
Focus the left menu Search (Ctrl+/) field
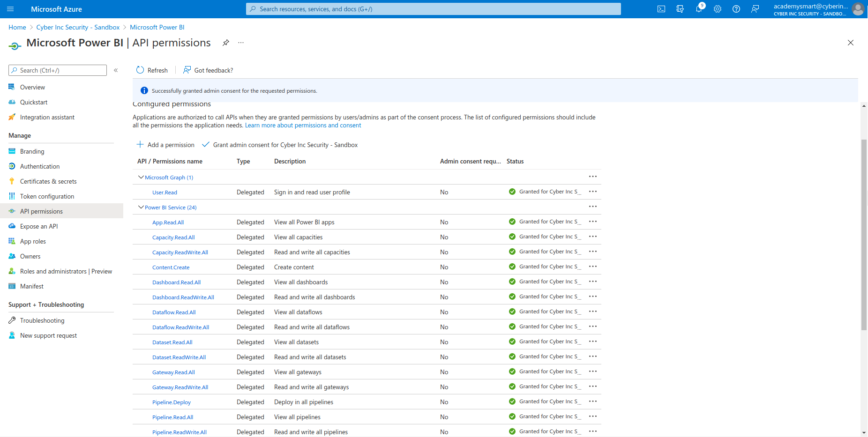(x=58, y=70)
